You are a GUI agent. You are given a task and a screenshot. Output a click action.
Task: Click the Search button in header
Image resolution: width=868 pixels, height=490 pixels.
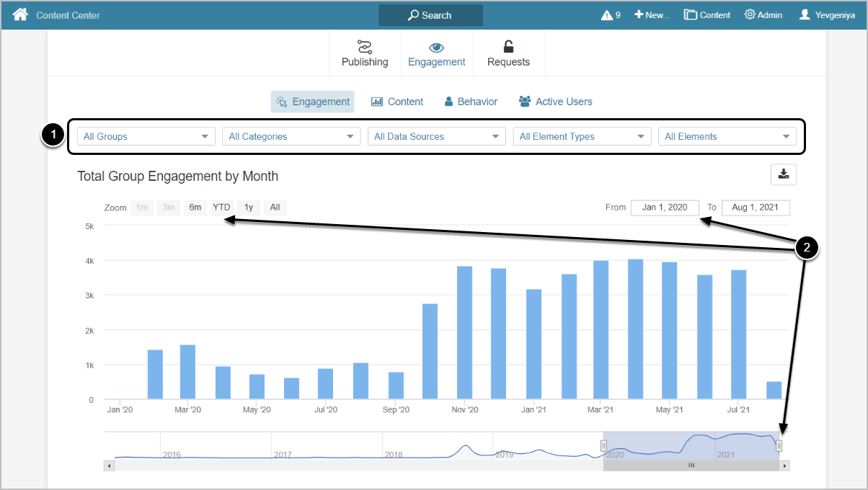tap(430, 15)
